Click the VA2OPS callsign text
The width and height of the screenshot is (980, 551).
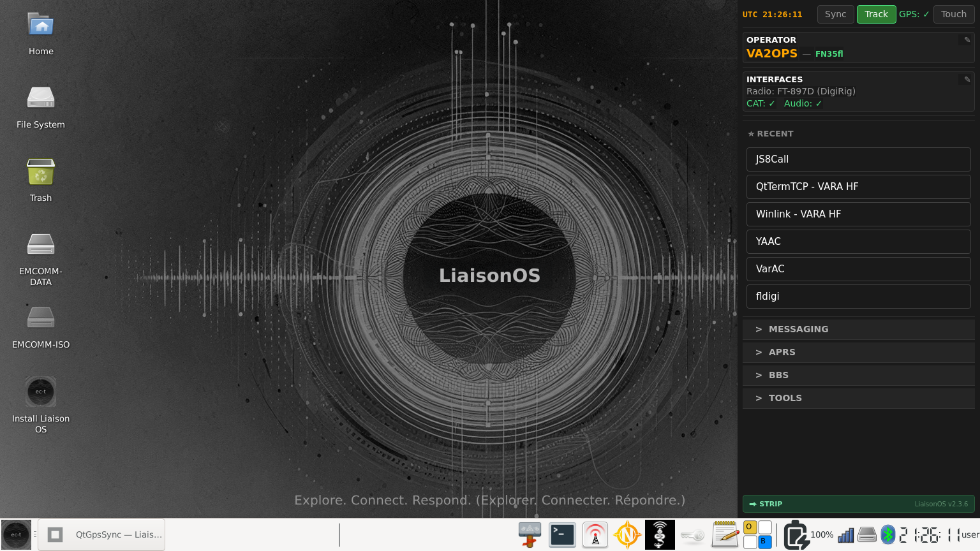point(772,54)
